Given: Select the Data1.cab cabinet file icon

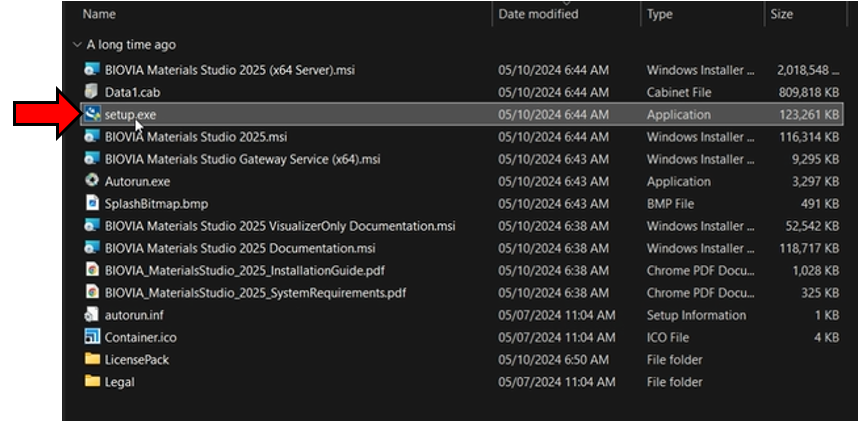Looking at the screenshot, I should pos(92,92).
